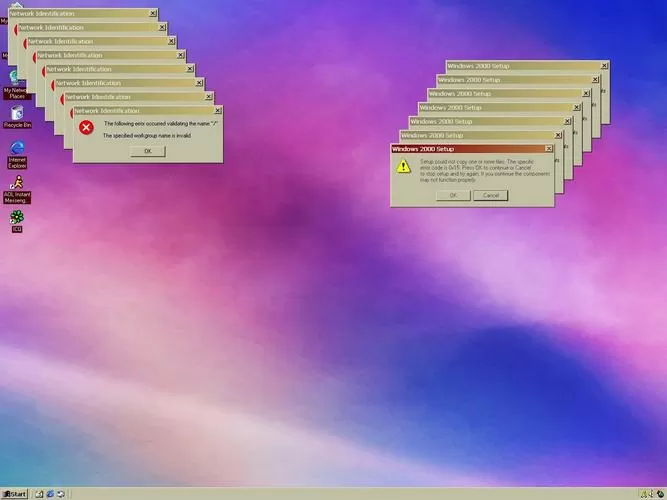Click OK in Network Identification error dialog

pyautogui.click(x=148, y=151)
